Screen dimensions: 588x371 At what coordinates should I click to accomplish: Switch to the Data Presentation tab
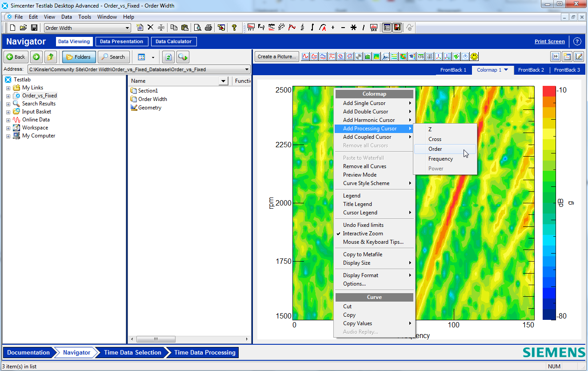pyautogui.click(x=121, y=41)
